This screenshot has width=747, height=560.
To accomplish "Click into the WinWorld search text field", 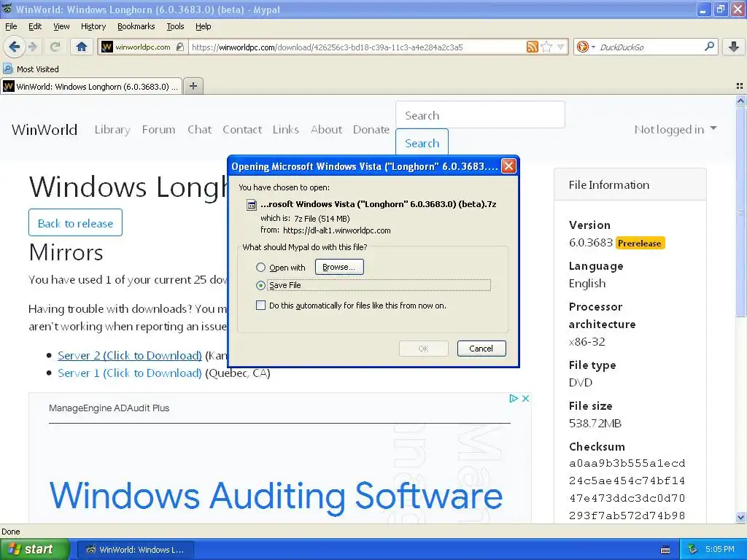I will (x=480, y=114).
